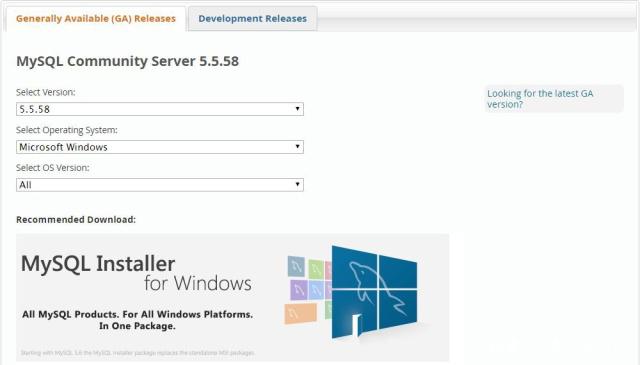640x365 pixels.
Task: Click the 'Recommended Download:' label
Action: (x=76, y=220)
